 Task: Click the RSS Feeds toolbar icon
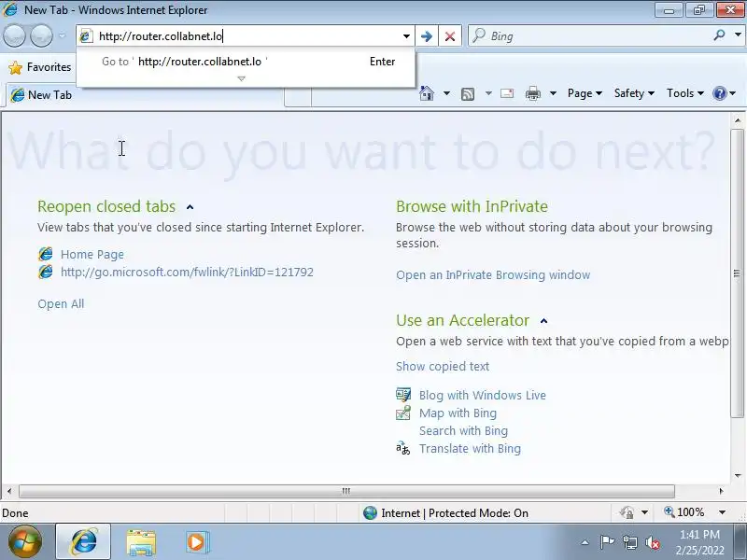click(468, 94)
